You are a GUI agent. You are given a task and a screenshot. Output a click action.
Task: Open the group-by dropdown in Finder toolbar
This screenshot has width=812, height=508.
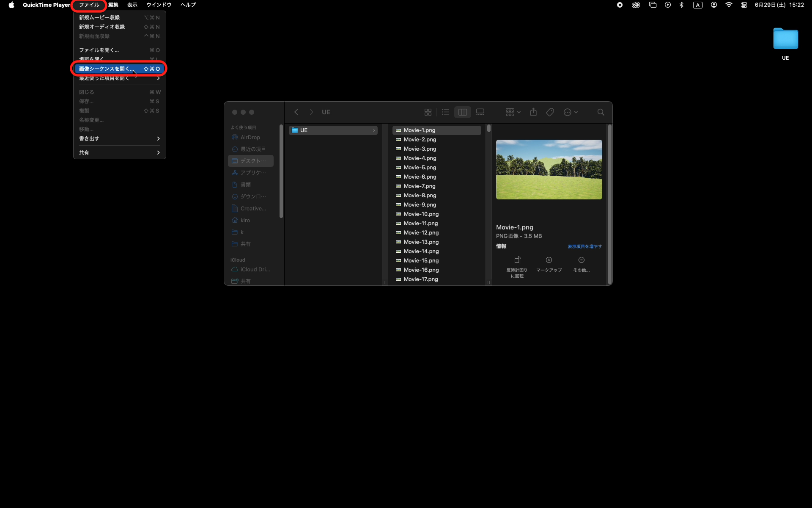[513, 112]
